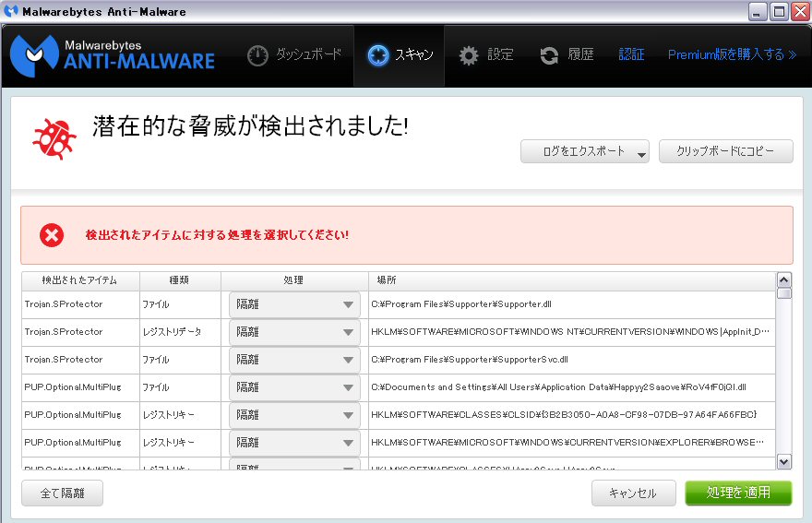Sort by 検出されたアイテム column header

pos(80,280)
